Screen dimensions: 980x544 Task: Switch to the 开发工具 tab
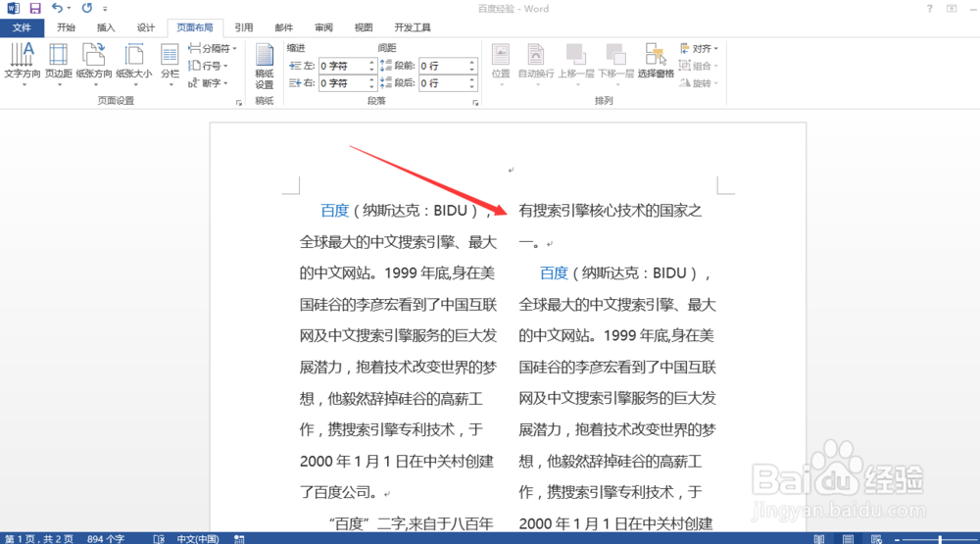pos(413,27)
